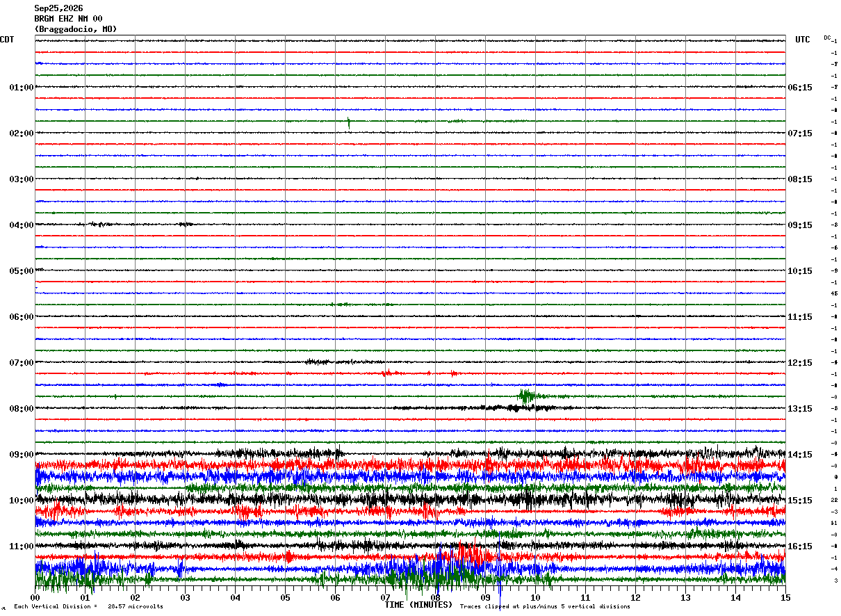Select the 11:00 CDT row label
Image resolution: width=841 pixels, height=616 pixels.
[x=22, y=546]
